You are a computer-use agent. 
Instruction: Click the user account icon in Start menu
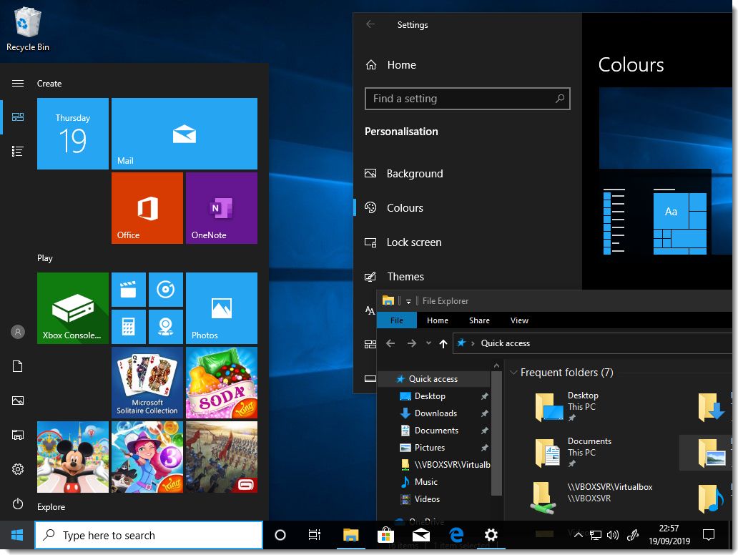click(x=17, y=331)
